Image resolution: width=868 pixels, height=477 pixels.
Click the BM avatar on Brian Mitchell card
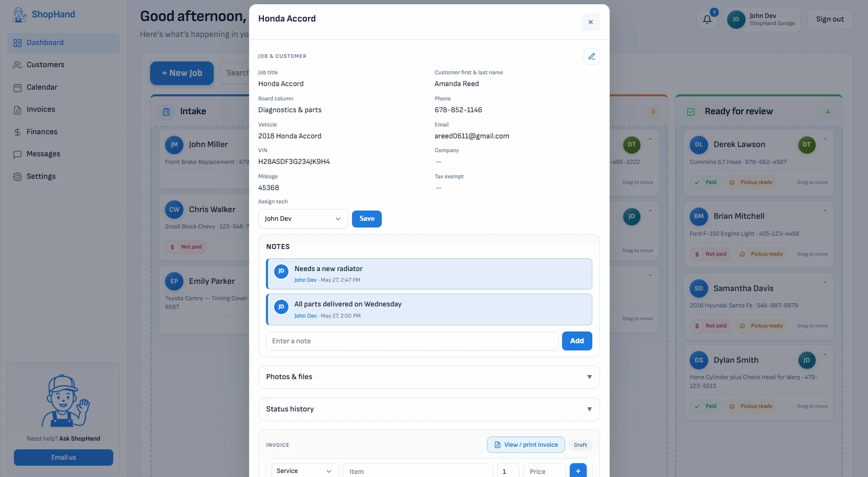[699, 216]
